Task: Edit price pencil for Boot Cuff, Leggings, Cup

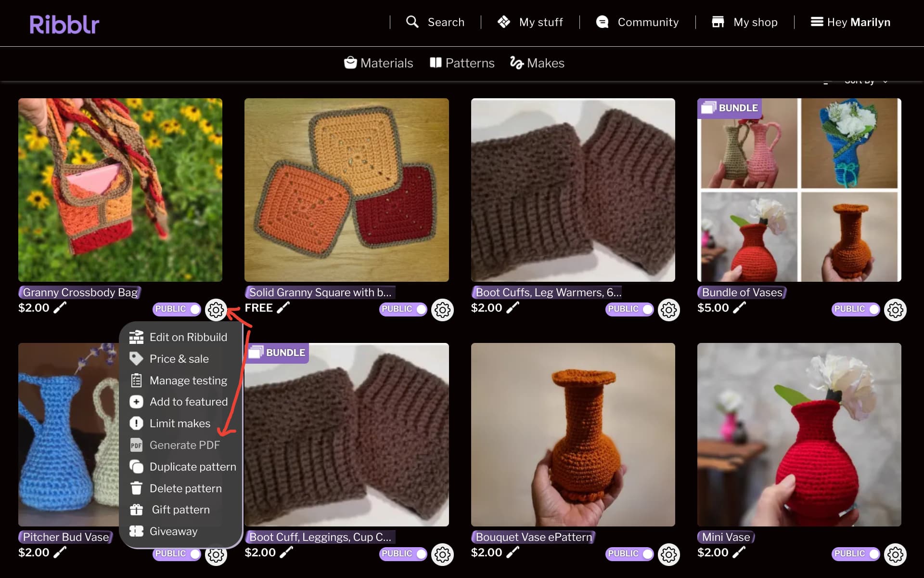Action: tap(286, 552)
